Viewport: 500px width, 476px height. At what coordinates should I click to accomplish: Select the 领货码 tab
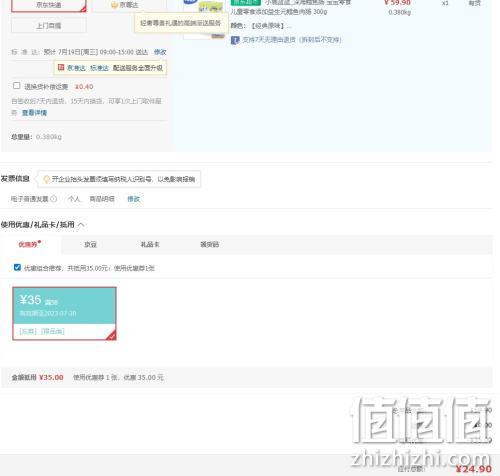(x=209, y=245)
